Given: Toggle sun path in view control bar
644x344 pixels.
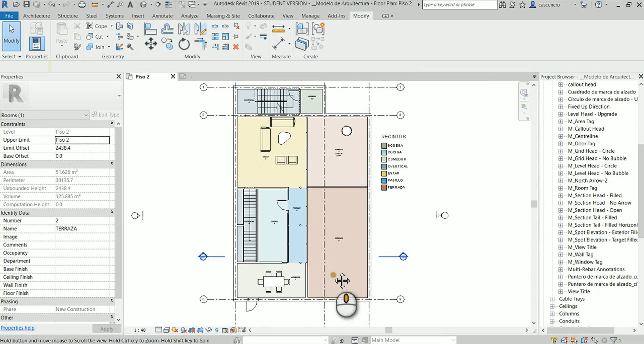Looking at the screenshot, I should [x=175, y=330].
